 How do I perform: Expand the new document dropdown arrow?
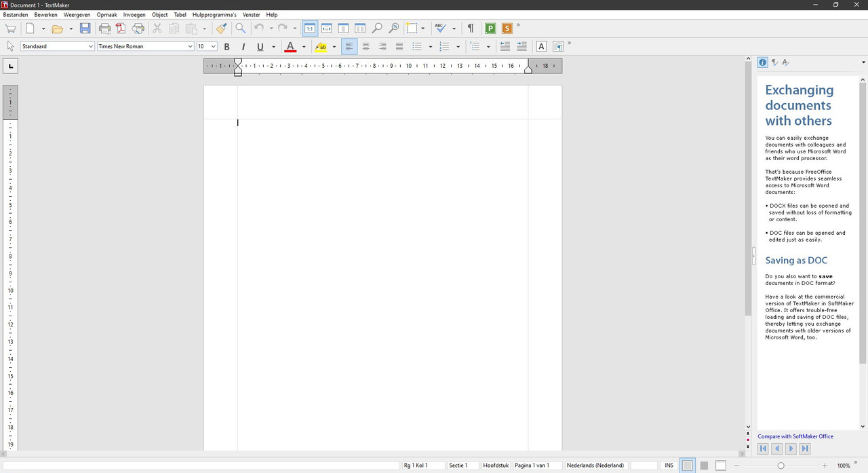point(43,29)
